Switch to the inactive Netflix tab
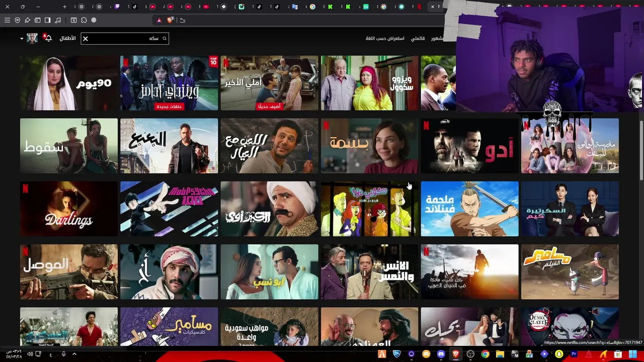This screenshot has height=362, width=644. [x=419, y=7]
